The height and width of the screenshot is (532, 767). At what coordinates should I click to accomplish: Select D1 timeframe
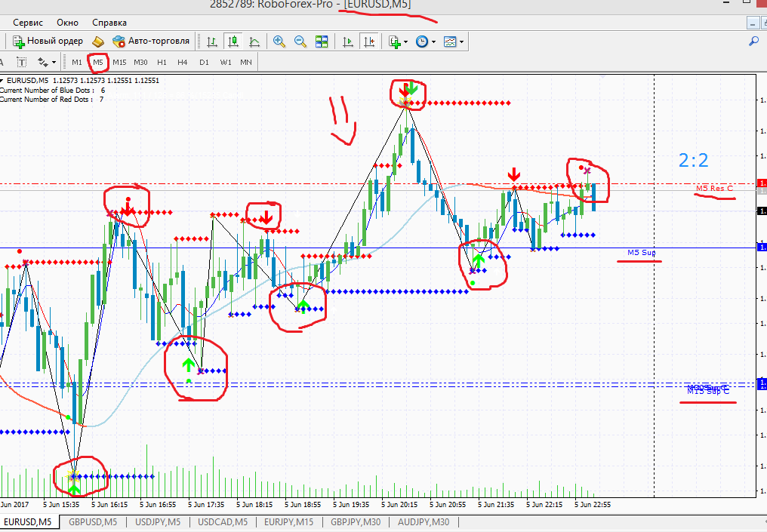tap(204, 62)
